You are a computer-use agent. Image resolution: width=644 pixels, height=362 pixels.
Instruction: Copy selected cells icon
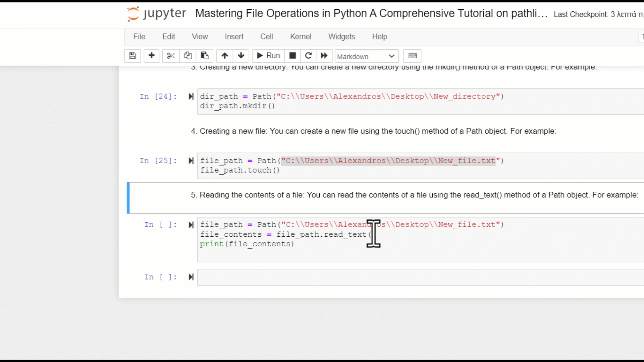(187, 56)
